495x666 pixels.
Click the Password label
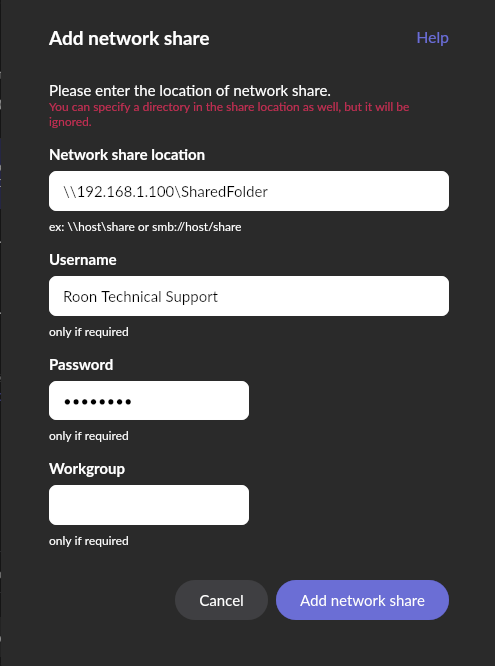[81, 364]
